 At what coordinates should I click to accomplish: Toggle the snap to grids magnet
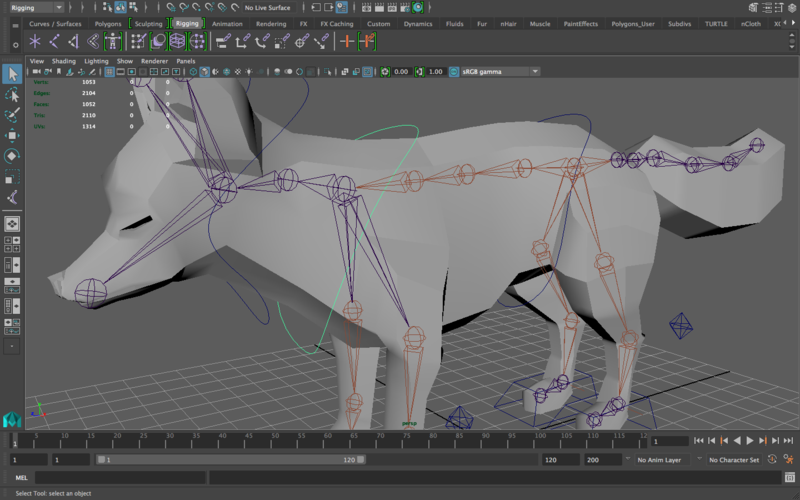coord(171,7)
